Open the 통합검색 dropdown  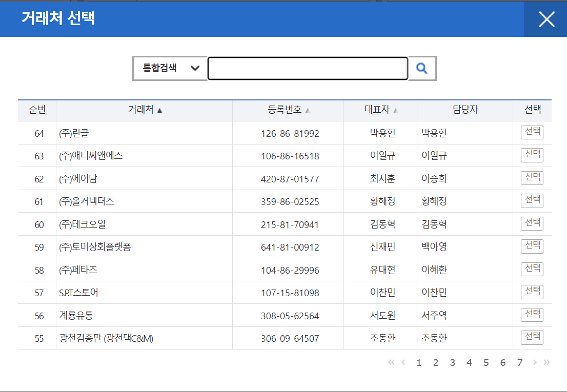point(170,68)
